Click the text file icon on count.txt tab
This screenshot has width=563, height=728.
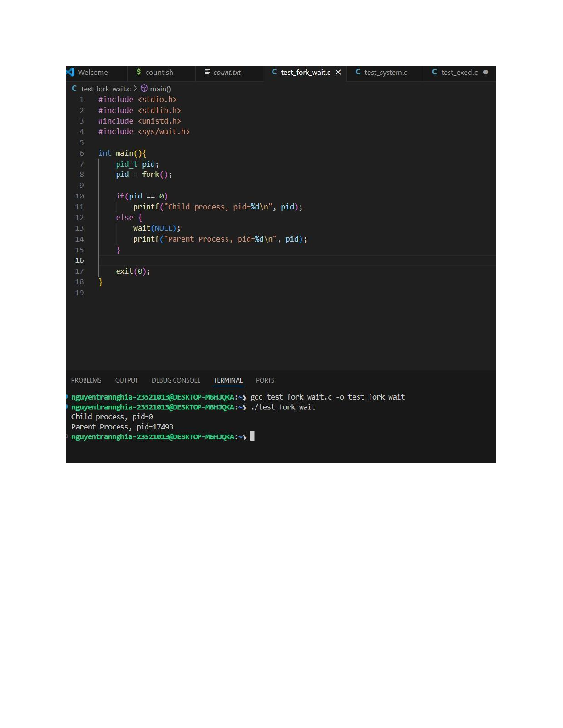(207, 72)
